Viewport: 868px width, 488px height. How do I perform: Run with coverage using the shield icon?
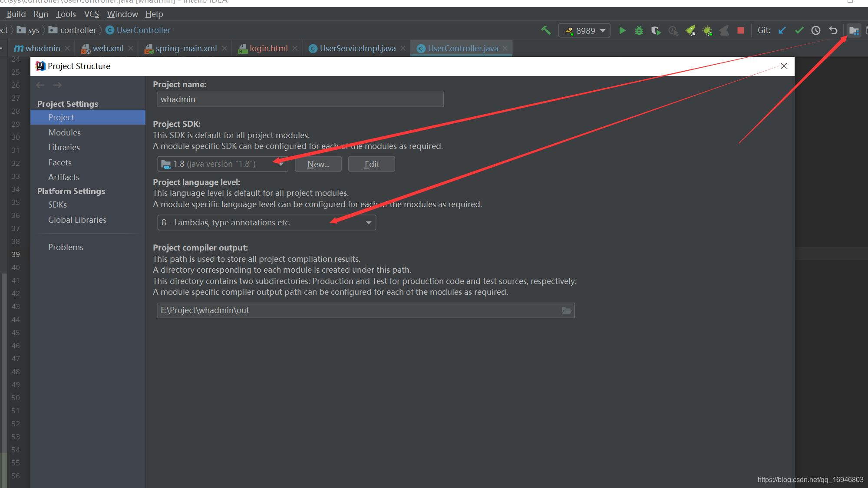656,30
